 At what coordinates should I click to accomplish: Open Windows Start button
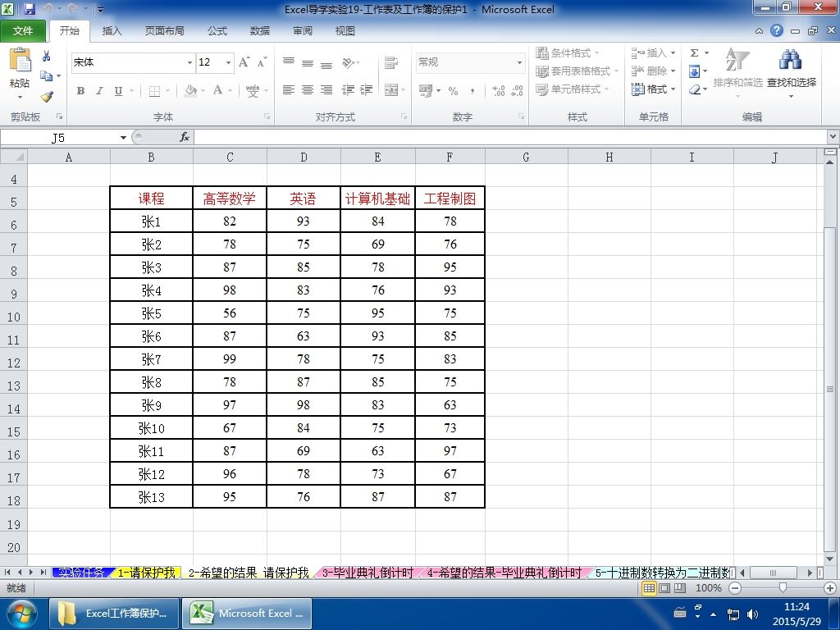pyautogui.click(x=22, y=614)
